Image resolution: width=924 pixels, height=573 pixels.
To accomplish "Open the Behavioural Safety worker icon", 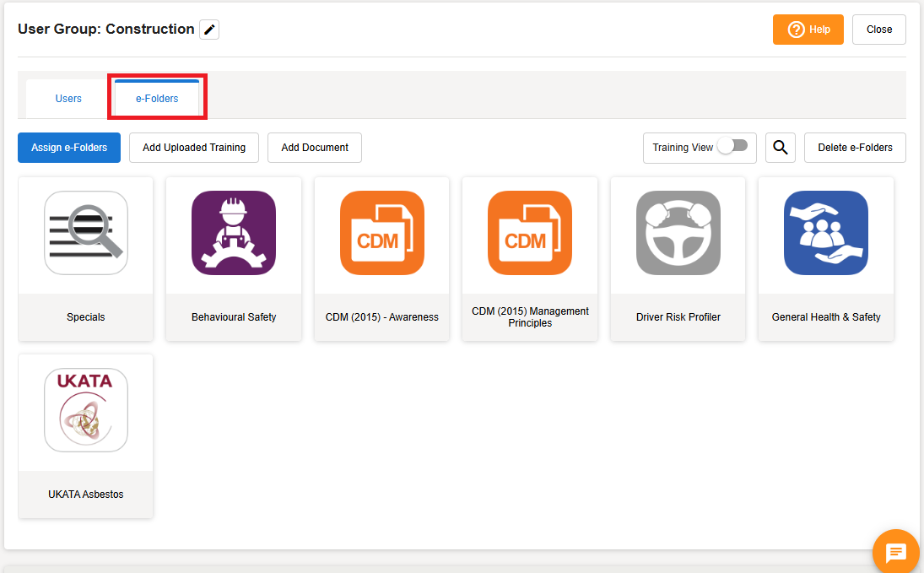I will coord(234,233).
